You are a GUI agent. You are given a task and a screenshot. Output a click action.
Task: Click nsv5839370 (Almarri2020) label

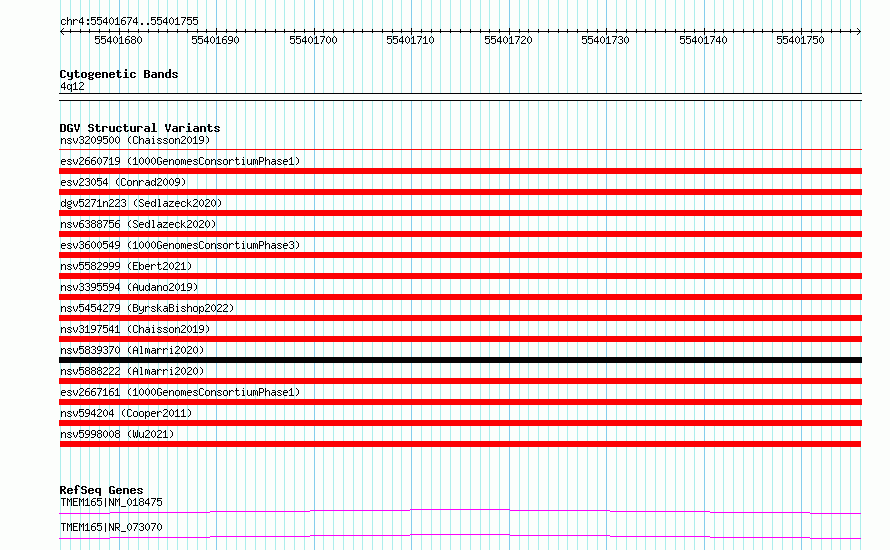[x=132, y=350]
